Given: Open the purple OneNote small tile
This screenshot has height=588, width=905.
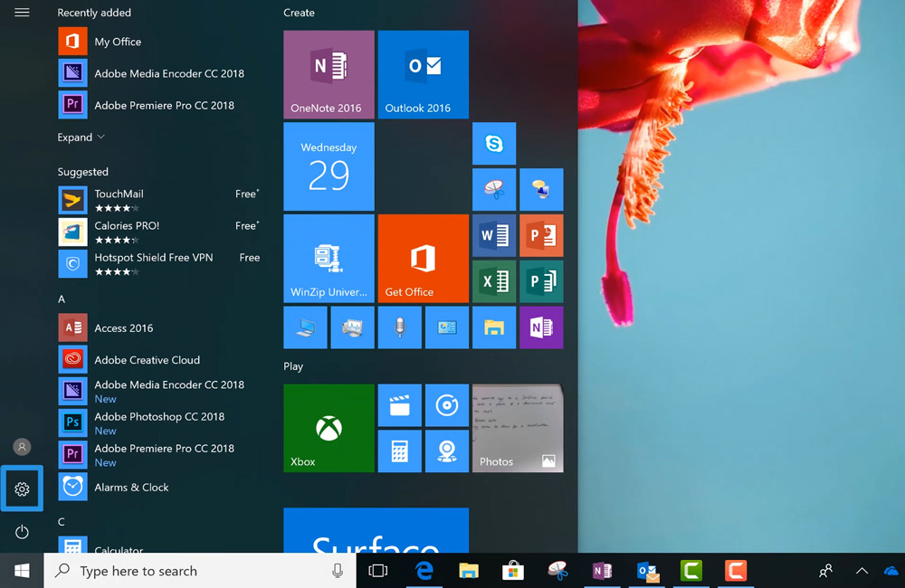Looking at the screenshot, I should (541, 327).
